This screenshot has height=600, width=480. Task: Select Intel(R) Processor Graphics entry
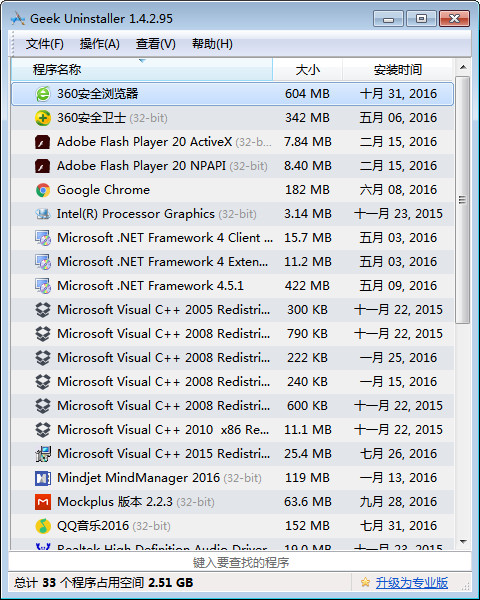coord(136,214)
